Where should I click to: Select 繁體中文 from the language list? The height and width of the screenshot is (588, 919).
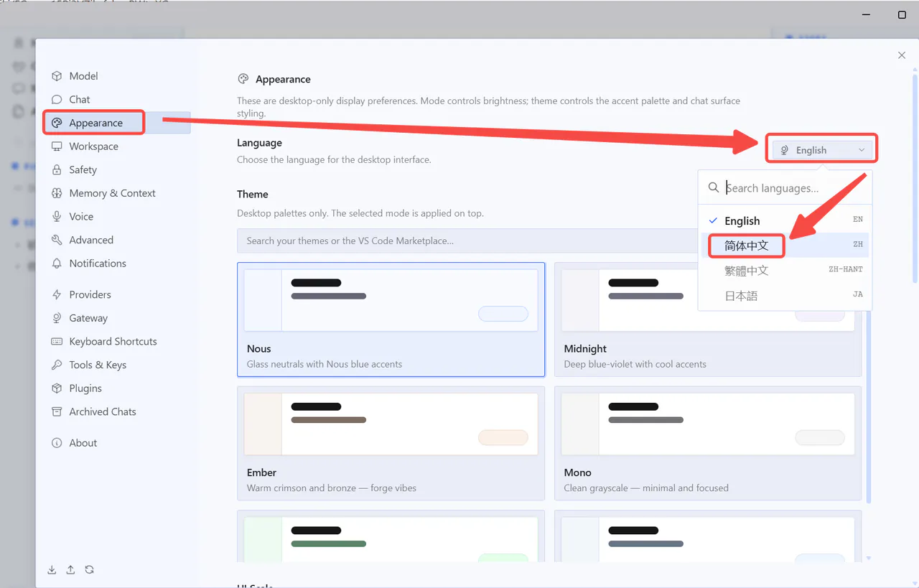(785, 271)
